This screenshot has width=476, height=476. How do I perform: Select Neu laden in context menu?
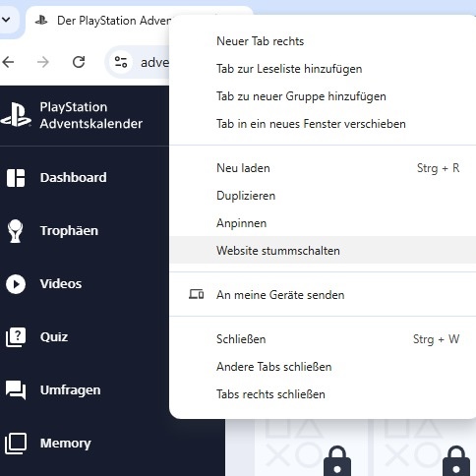point(323,168)
